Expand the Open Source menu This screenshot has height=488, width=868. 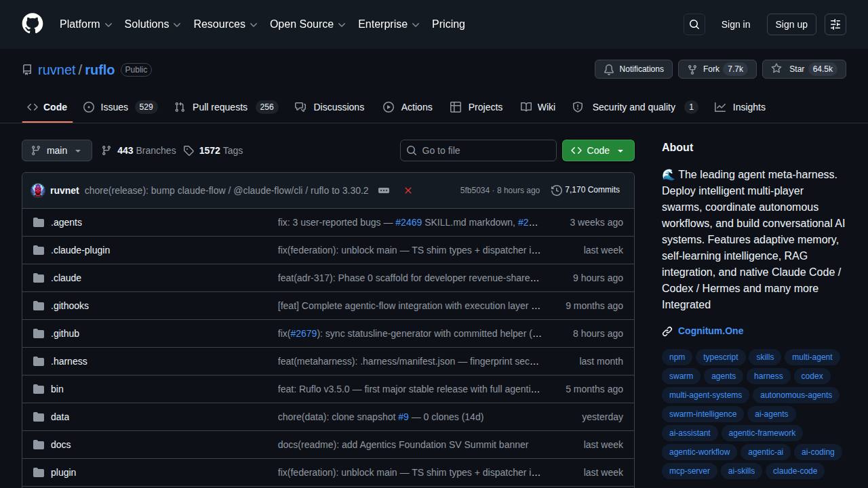click(x=308, y=24)
